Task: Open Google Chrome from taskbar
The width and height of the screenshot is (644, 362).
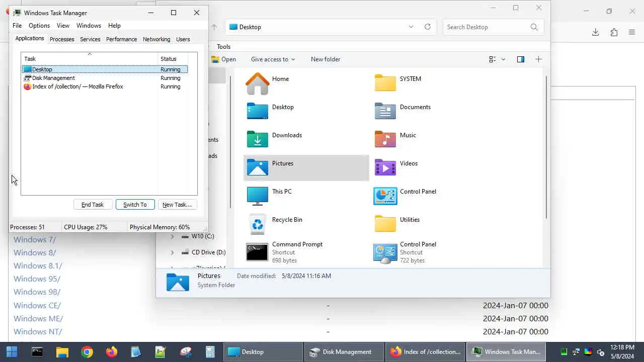Action: (87, 352)
